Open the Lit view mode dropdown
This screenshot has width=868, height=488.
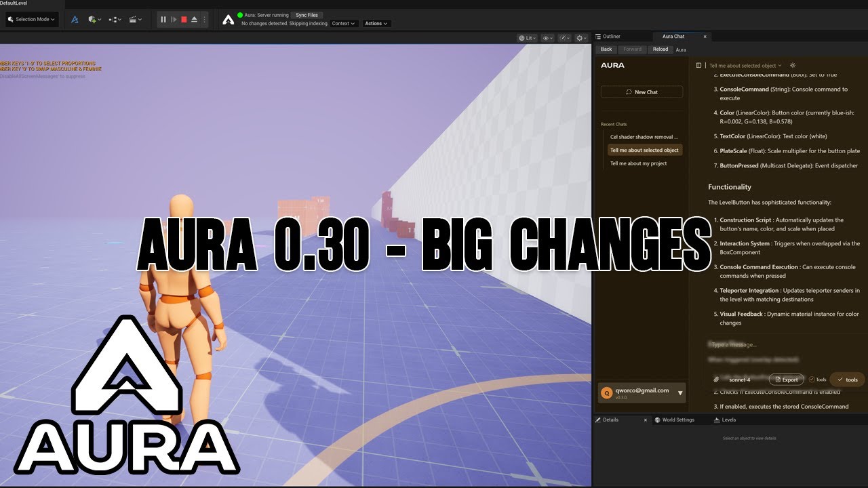[527, 38]
